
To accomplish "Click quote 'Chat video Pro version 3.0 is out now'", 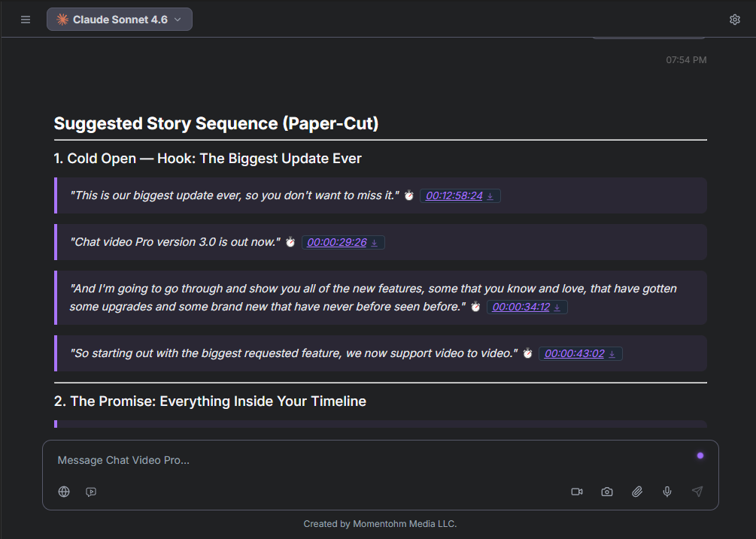I will point(175,242).
